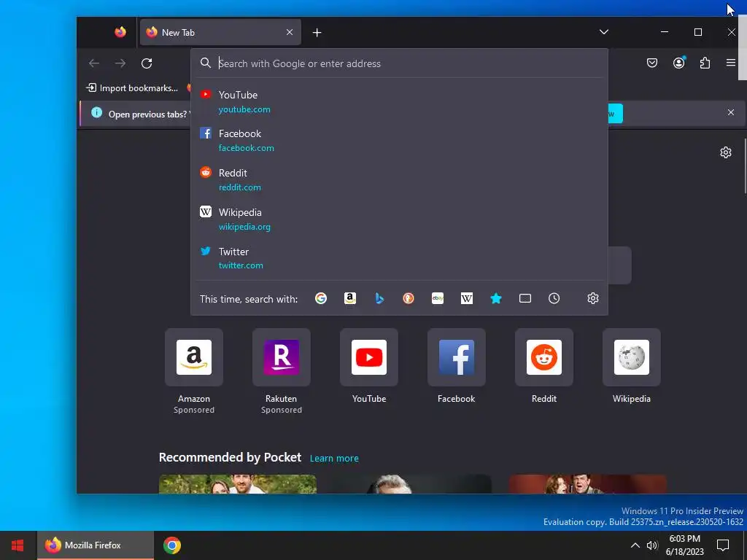Choose Wikipedia suggestion in address dropdown
The image size is (747, 560).
click(399, 219)
